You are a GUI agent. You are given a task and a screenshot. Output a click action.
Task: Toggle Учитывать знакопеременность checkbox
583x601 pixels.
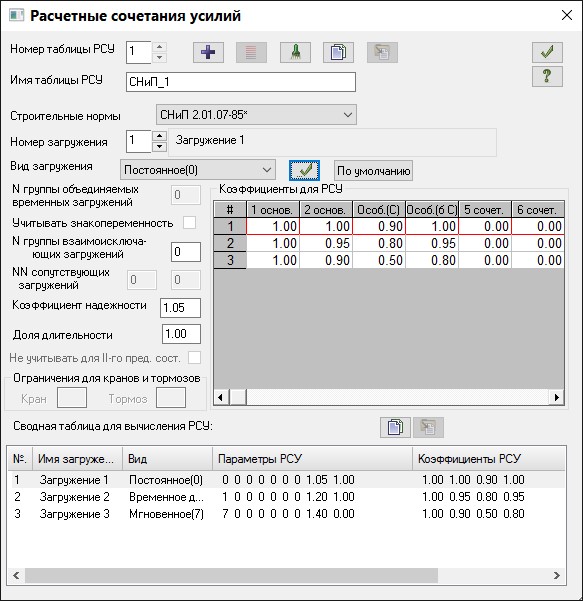pyautogui.click(x=190, y=223)
